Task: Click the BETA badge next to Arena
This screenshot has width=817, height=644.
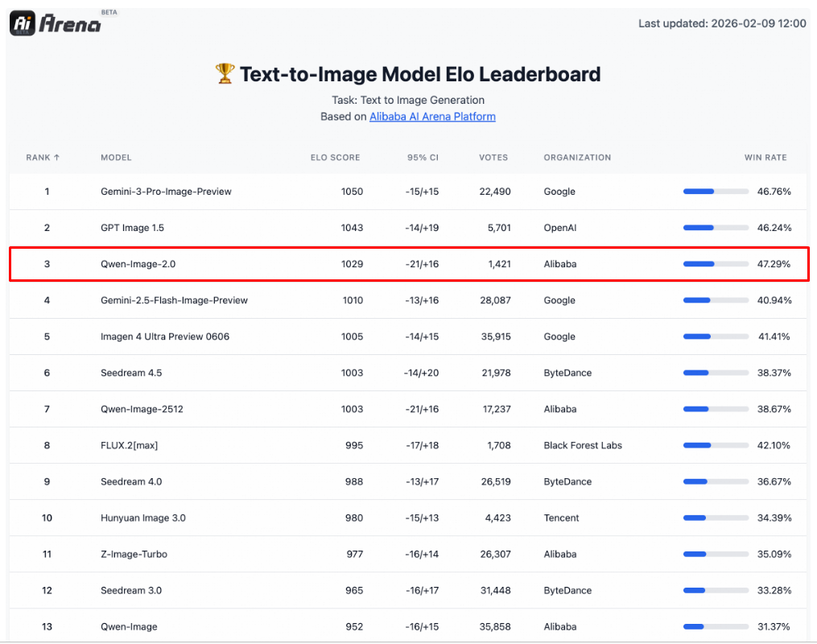Action: click(x=109, y=13)
